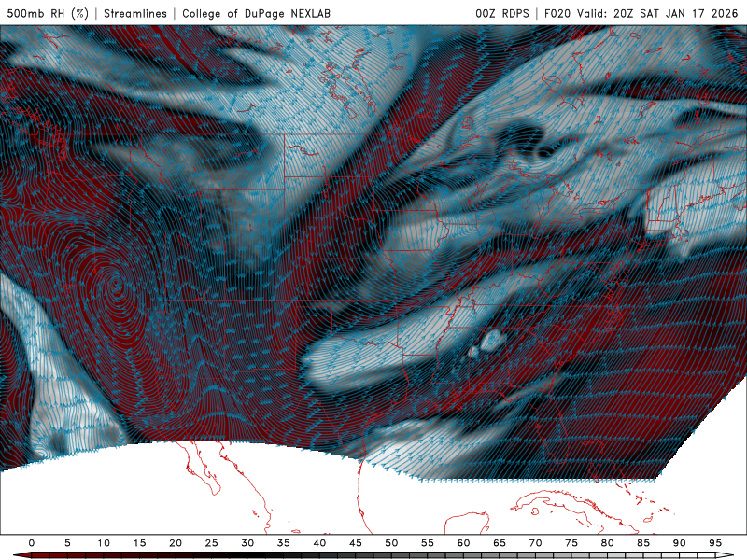Click the colorbar label "85"
This screenshot has height=560, width=747.
(x=643, y=543)
